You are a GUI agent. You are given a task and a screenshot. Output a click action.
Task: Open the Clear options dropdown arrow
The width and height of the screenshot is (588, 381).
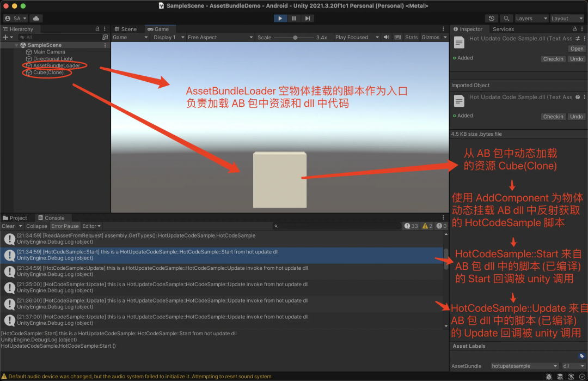coord(20,226)
